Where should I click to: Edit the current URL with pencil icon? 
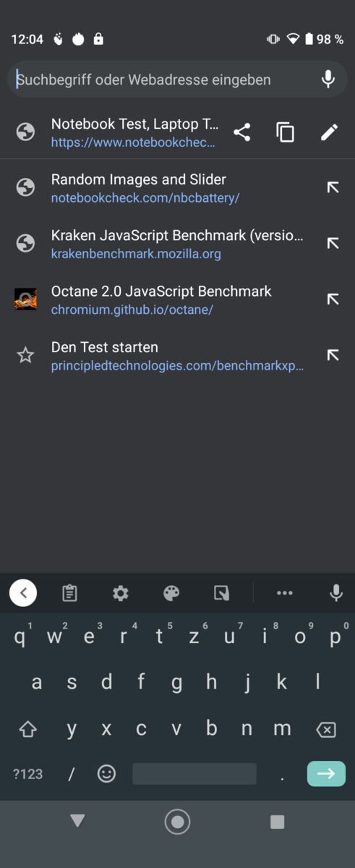tap(329, 132)
